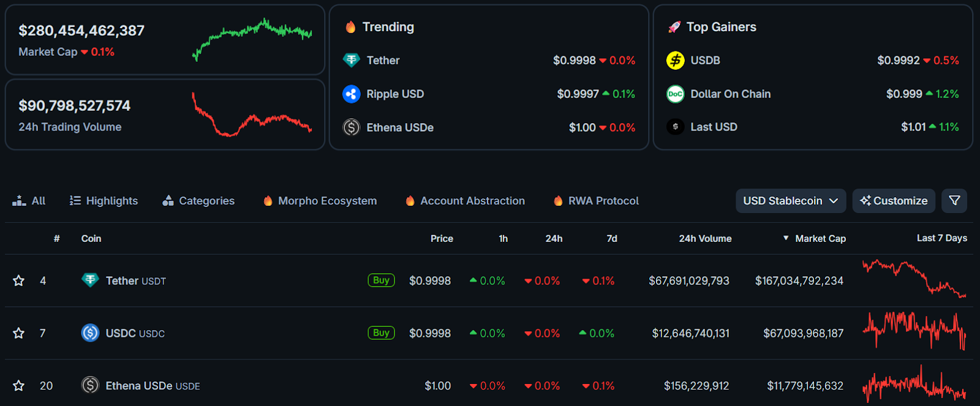Sort by Market Cap column header
Screen dimensions: 980x406
pyautogui.click(x=820, y=238)
